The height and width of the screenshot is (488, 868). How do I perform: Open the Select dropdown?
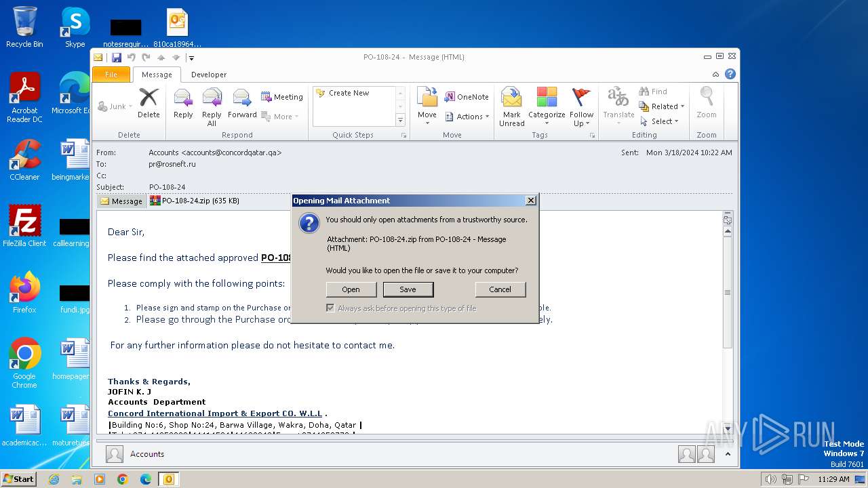(660, 121)
